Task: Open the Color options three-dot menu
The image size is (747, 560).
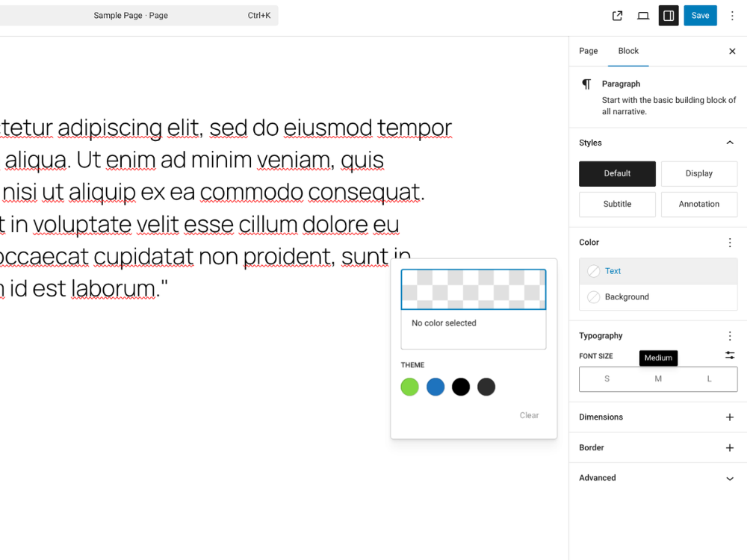Action: click(x=730, y=242)
